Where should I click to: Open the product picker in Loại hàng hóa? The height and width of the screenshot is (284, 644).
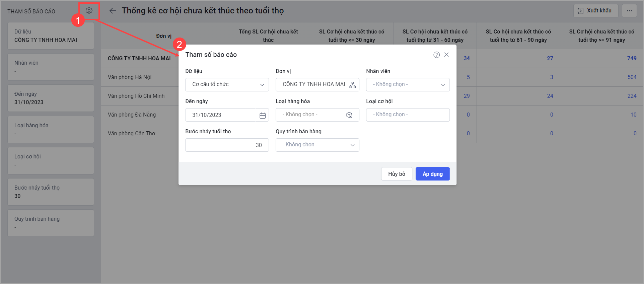(x=349, y=115)
